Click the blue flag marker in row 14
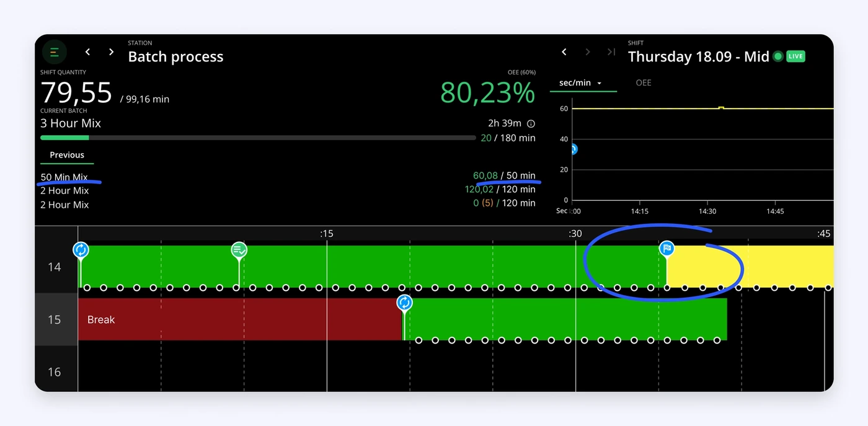 666,249
